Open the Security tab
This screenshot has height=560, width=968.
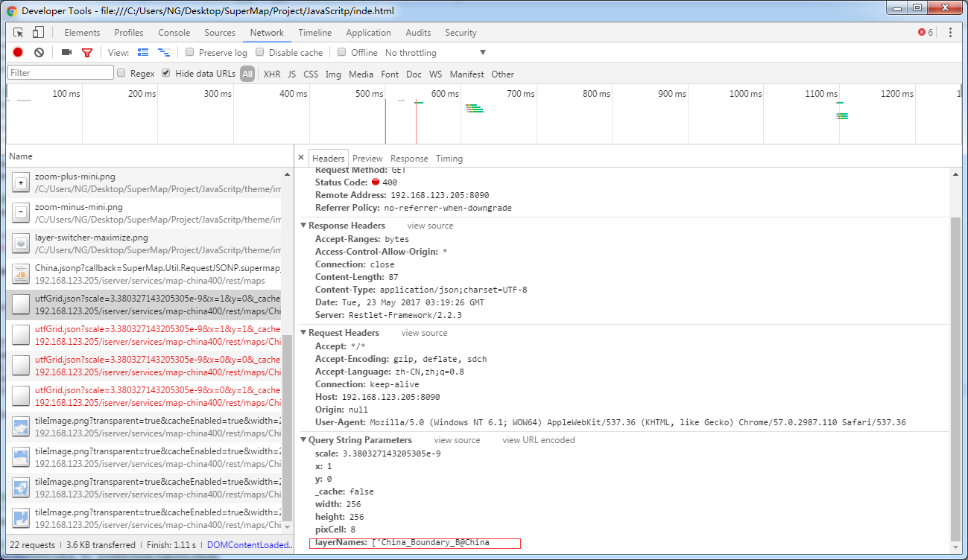(x=461, y=33)
